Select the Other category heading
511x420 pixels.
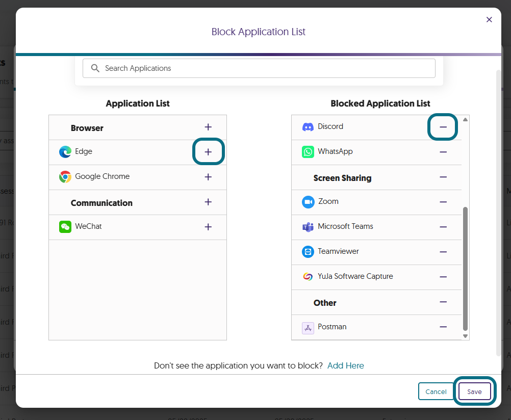[324, 303]
